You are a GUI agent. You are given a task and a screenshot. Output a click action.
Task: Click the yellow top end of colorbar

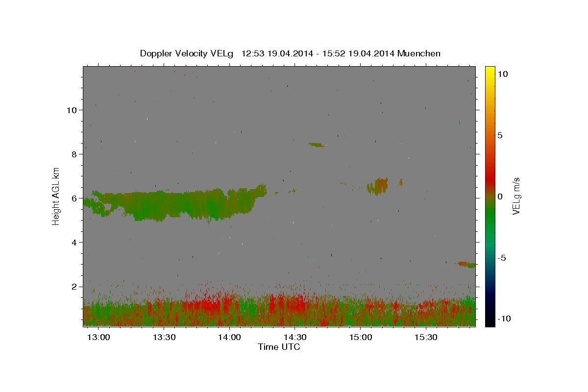tap(490, 71)
